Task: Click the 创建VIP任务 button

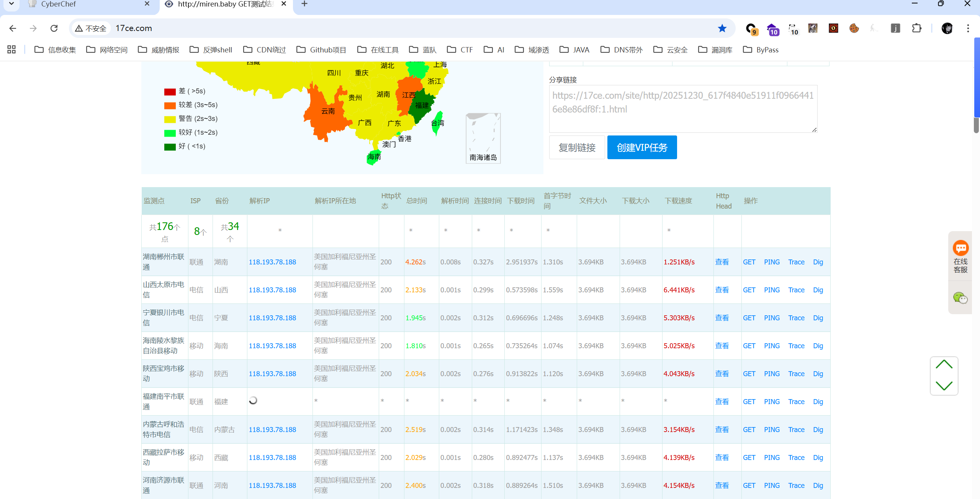Action: (642, 147)
